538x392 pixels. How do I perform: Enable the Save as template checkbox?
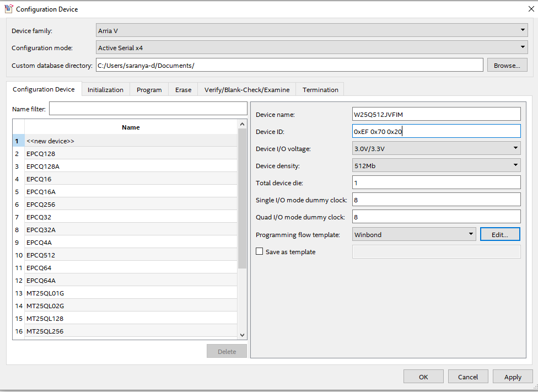pos(260,251)
